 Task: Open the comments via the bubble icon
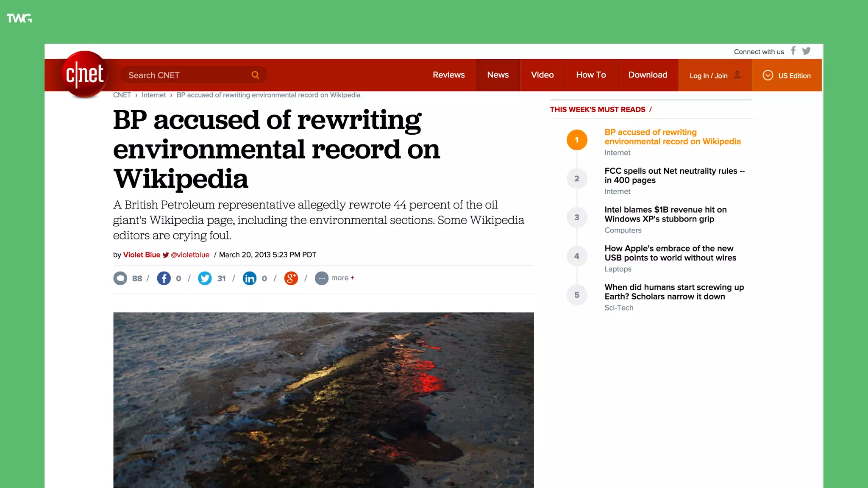120,278
